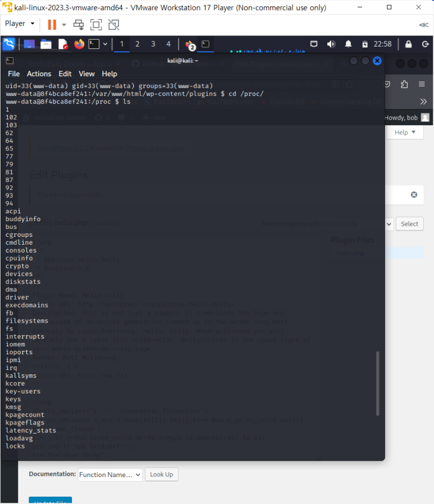
Task: Open Howdy, bob account menu
Action: (406, 118)
